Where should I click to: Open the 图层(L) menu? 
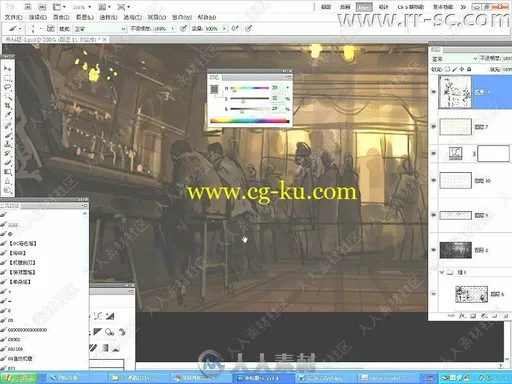pyautogui.click(x=85, y=17)
